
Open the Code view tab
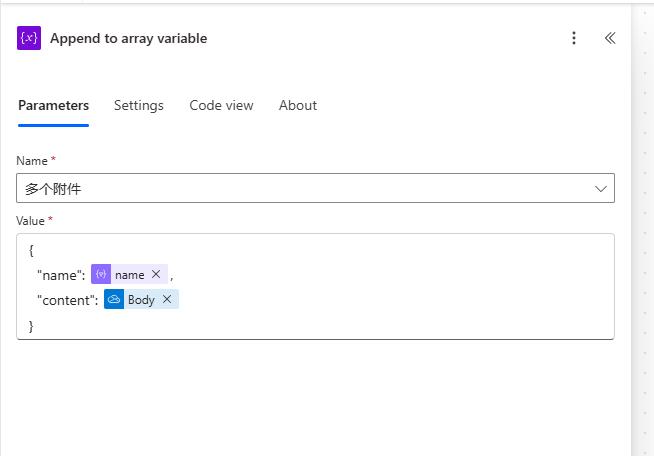[221, 105]
